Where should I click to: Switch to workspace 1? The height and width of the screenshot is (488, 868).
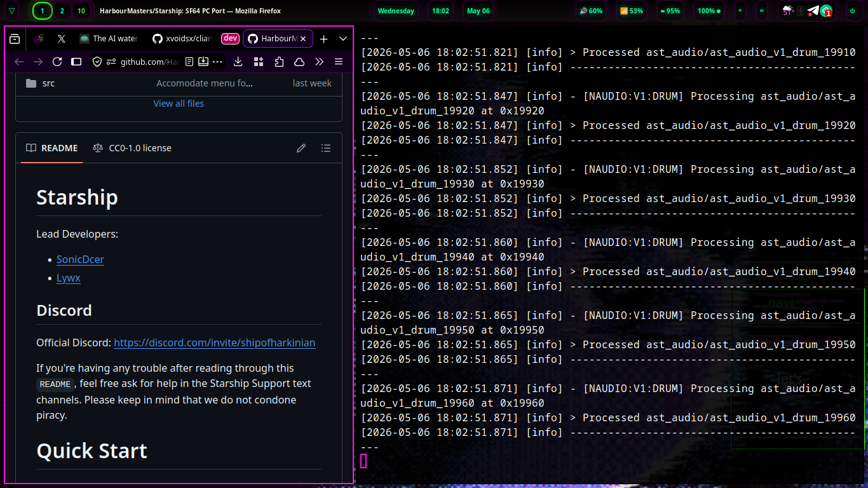coord(43,11)
